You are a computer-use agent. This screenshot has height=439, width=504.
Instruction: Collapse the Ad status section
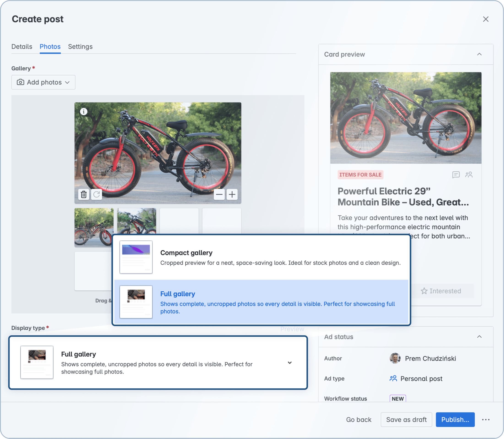click(x=480, y=337)
